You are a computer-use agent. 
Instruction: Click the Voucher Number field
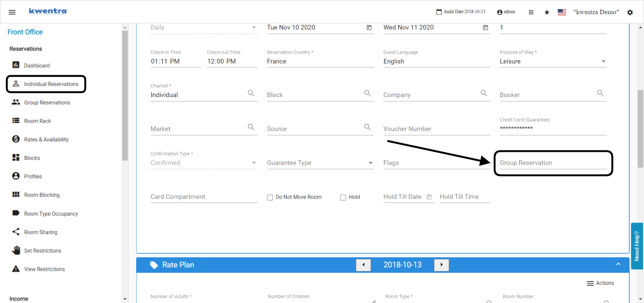pos(437,129)
